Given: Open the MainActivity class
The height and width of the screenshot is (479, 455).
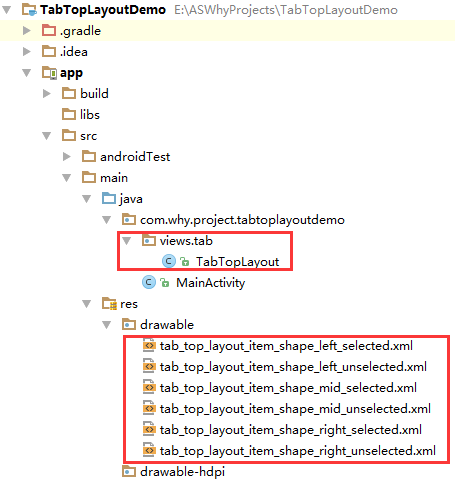Looking at the screenshot, I should click(x=211, y=283).
